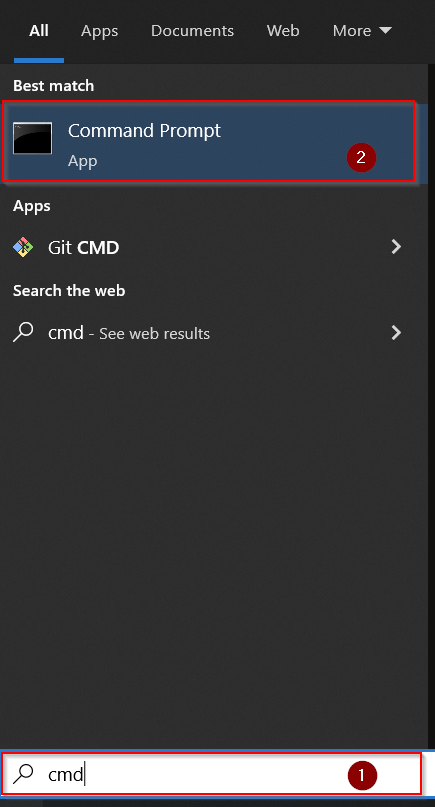
Task: Click the vertical scrollbar beside the results
Action: tap(431, 407)
